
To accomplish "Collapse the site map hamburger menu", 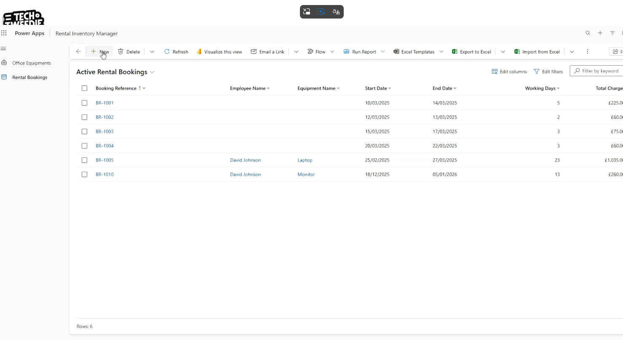I will pos(3,48).
